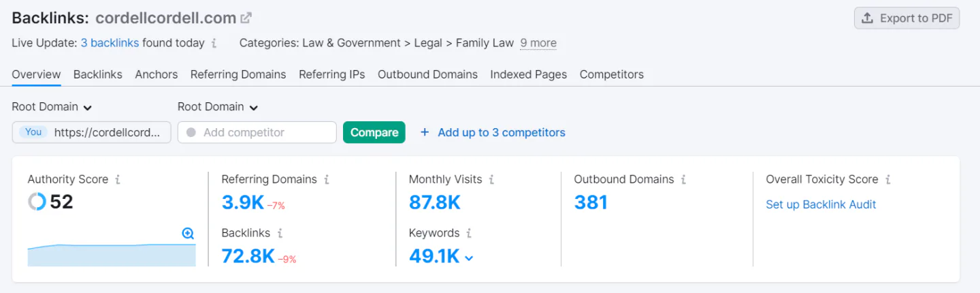The image size is (980, 293).
Task: Open the 87.8K monthly visits value
Action: click(435, 202)
